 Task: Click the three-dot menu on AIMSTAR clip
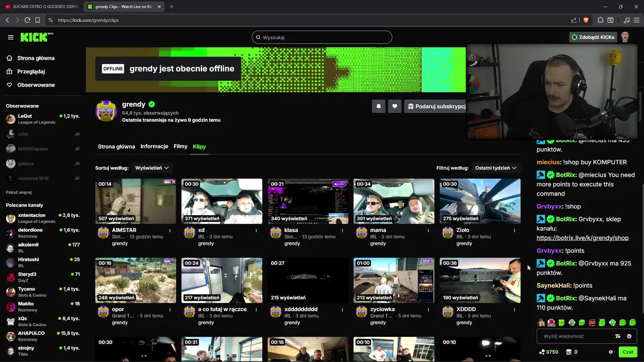click(x=170, y=231)
